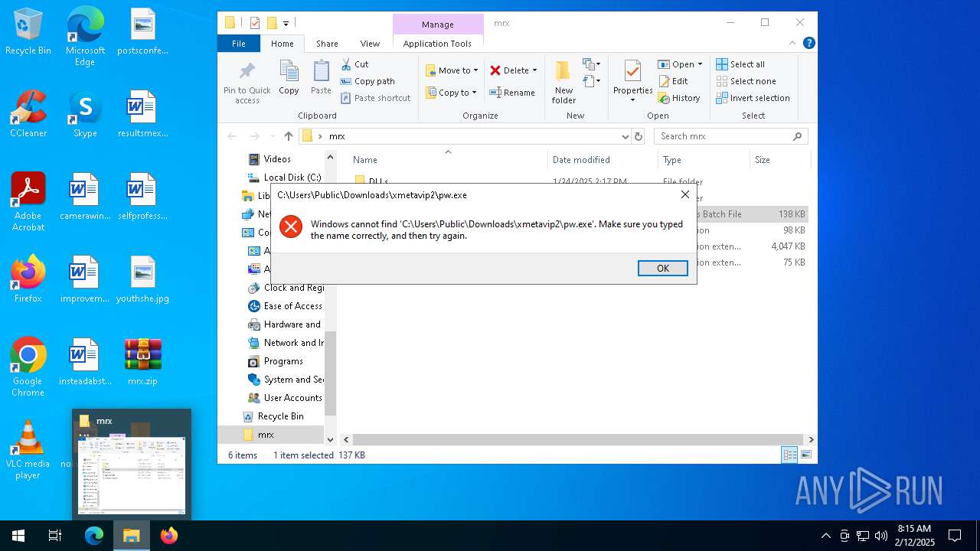Select the Adobe Acrobat desktop shortcut

pos(28,201)
